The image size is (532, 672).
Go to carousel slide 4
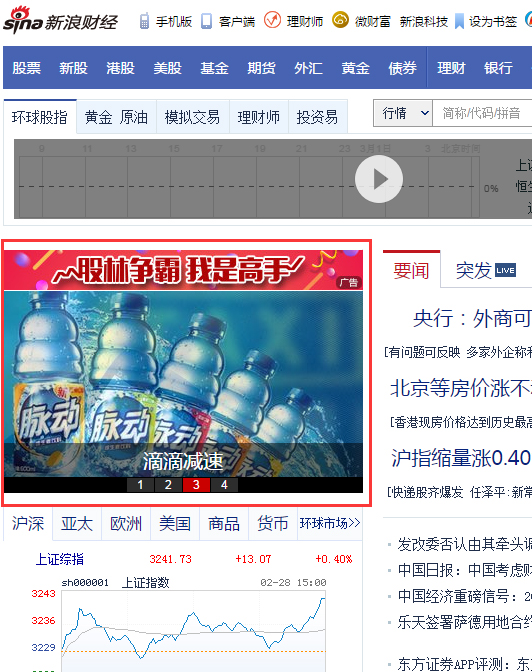click(224, 485)
